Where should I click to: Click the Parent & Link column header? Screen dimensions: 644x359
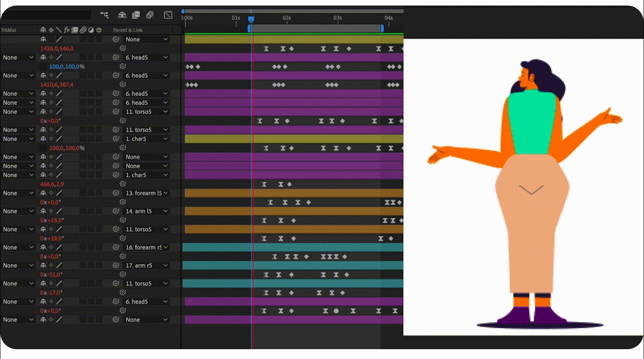(x=128, y=30)
